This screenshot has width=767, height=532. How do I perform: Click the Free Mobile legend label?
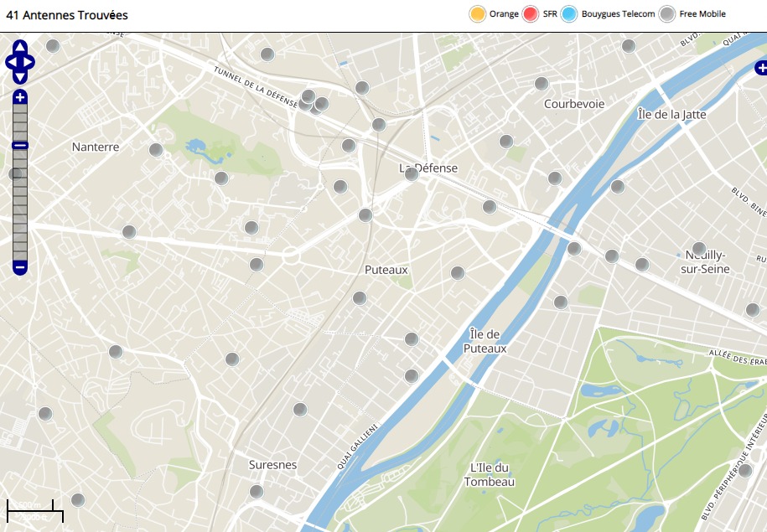702,14
